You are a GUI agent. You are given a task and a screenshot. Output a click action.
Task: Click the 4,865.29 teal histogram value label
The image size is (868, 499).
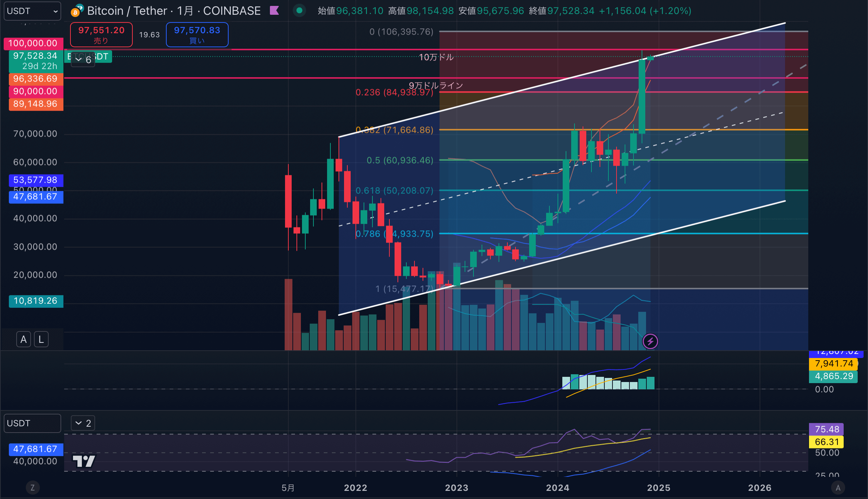click(x=833, y=376)
